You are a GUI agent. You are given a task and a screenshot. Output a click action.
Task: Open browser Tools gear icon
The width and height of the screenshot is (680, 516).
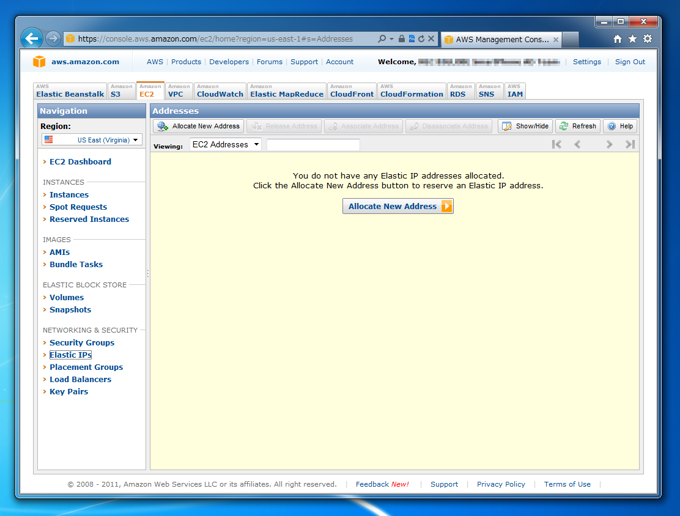click(647, 39)
